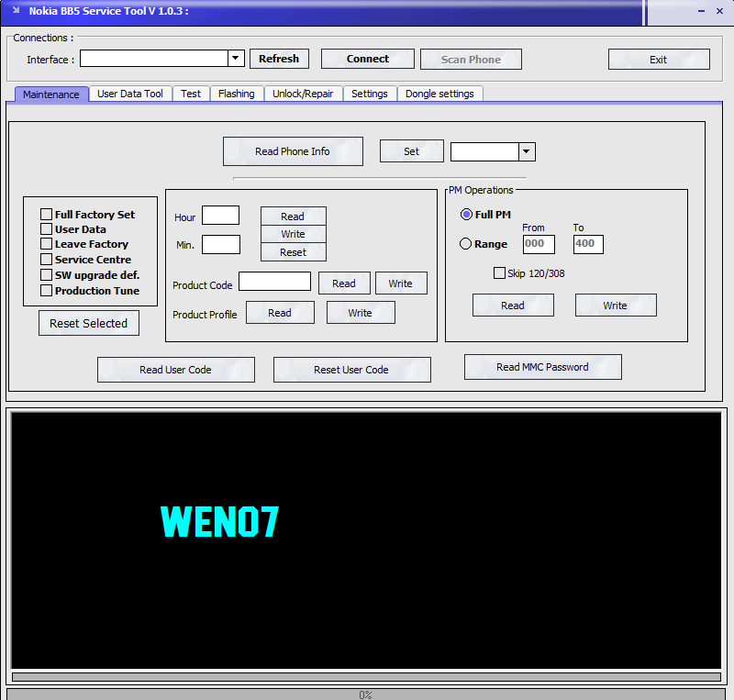This screenshot has width=734, height=700.
Task: Click Write button for Product Code
Action: pos(401,283)
